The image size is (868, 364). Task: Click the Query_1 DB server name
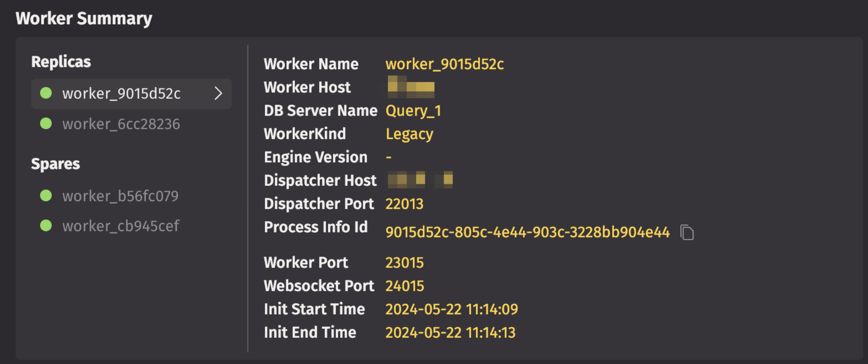click(x=413, y=111)
